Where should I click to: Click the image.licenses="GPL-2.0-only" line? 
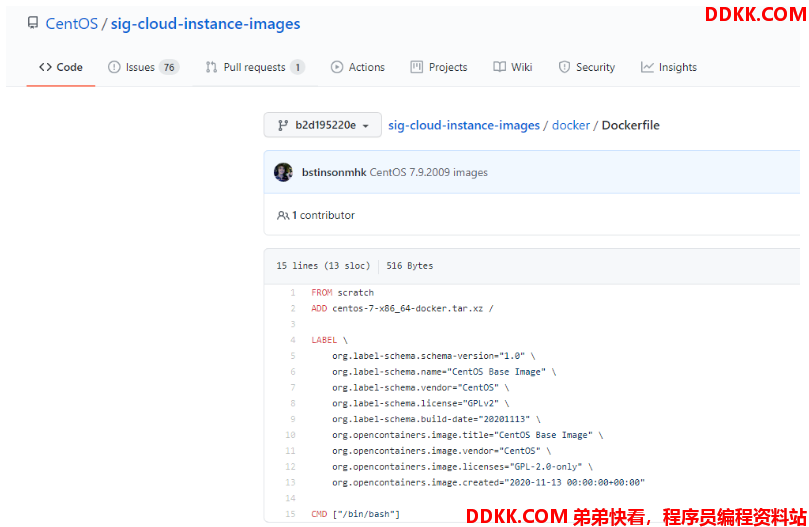tap(463, 467)
